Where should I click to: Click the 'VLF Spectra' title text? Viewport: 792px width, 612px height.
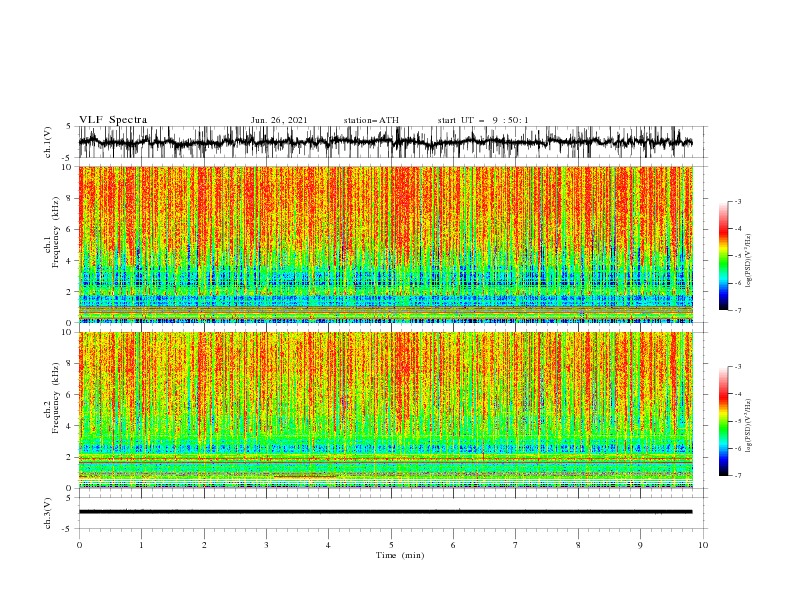click(113, 120)
